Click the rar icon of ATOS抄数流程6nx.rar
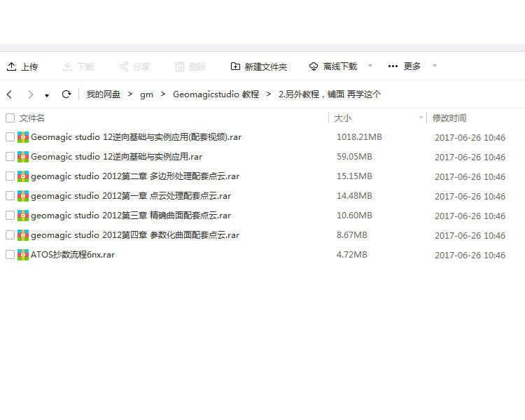This screenshot has height=420, width=525. click(23, 255)
